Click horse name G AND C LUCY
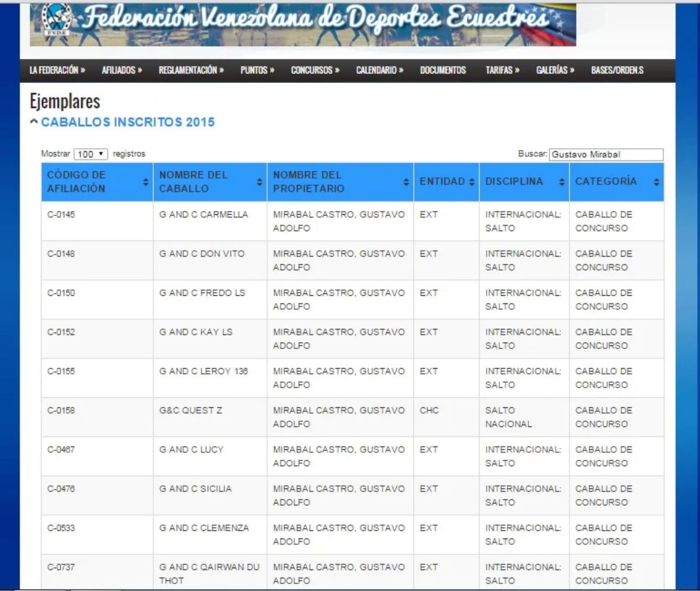Screen dimensions: 700x591 191,449
